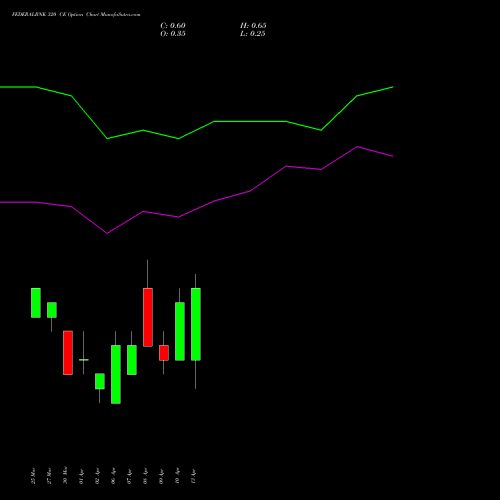Select the 08 Apr tall red candlestick
Viewport: 500px width, 500px height.
(x=148, y=317)
